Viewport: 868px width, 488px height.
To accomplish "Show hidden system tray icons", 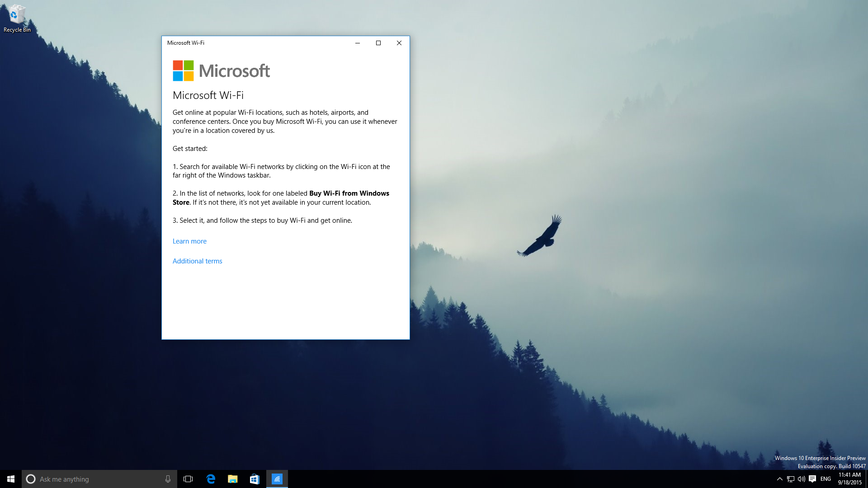I will tap(779, 479).
